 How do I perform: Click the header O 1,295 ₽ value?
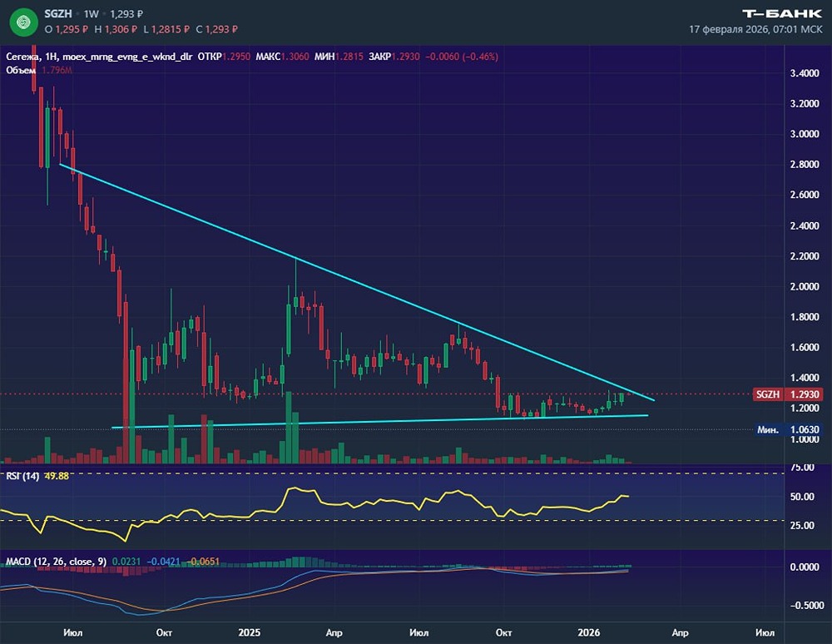coord(65,29)
